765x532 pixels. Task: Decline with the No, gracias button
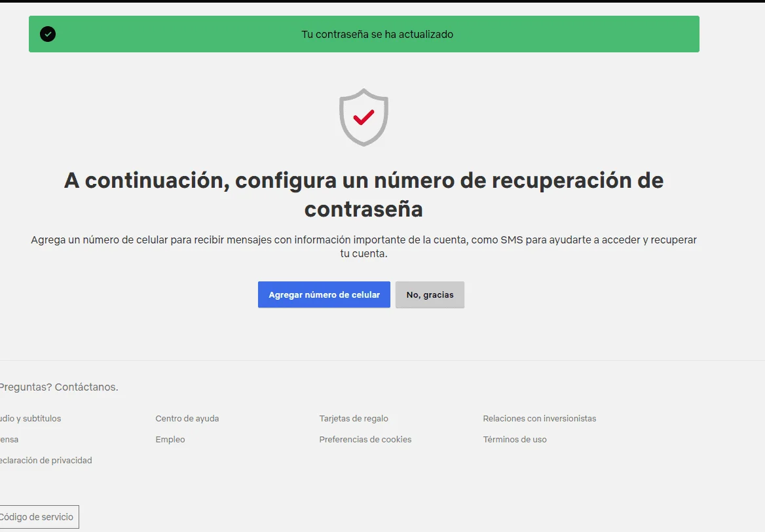pyautogui.click(x=430, y=294)
